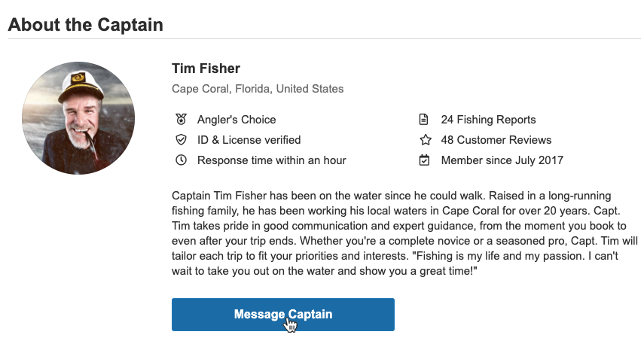Screen dimensions: 644x350
Task: Click the Response time within an hour text
Action: pyautogui.click(x=271, y=160)
